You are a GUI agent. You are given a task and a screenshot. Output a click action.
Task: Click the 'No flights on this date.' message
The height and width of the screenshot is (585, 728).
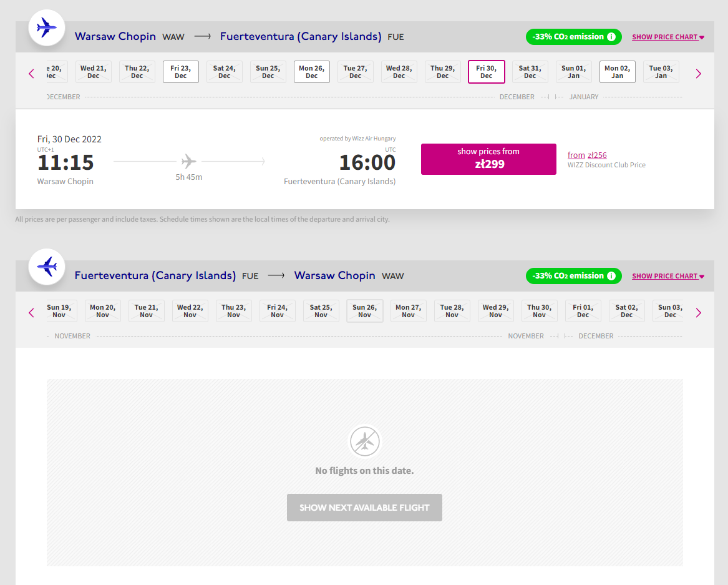[364, 471]
